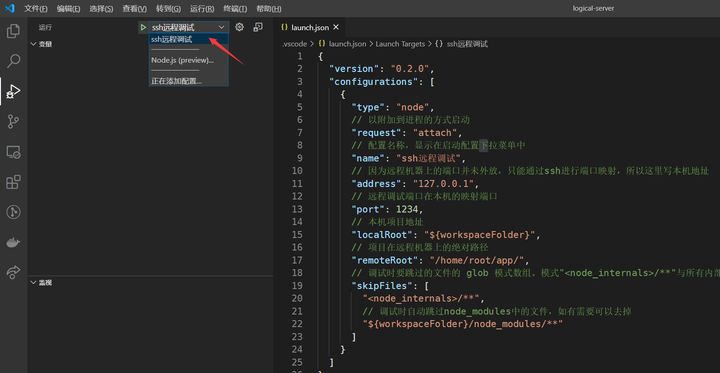The height and width of the screenshot is (373, 720).
Task: Click the "attach" value on line 7
Action: (434, 133)
